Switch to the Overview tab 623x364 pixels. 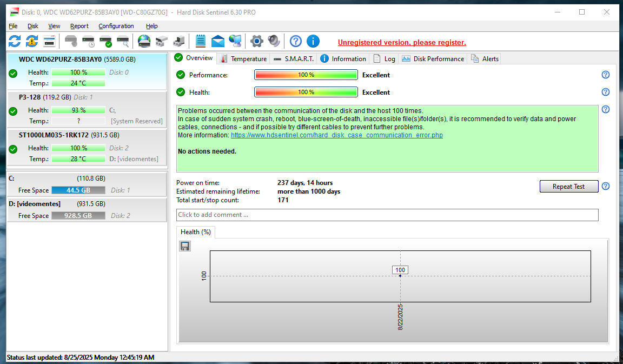(x=194, y=58)
